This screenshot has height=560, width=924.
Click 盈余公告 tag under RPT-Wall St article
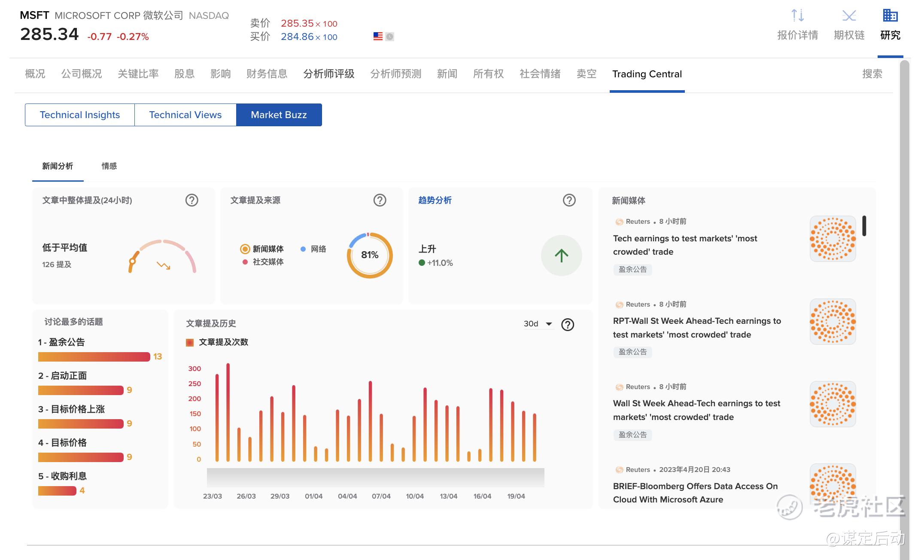click(632, 352)
